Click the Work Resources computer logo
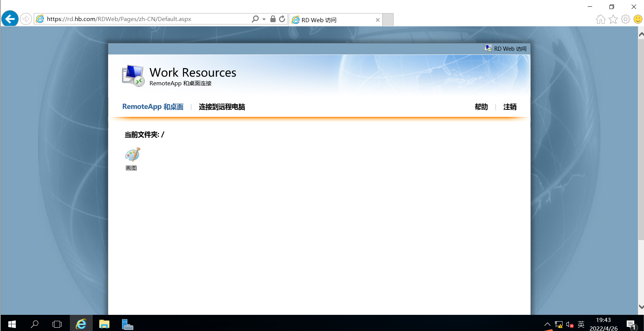The height and width of the screenshot is (331, 644). (x=133, y=76)
